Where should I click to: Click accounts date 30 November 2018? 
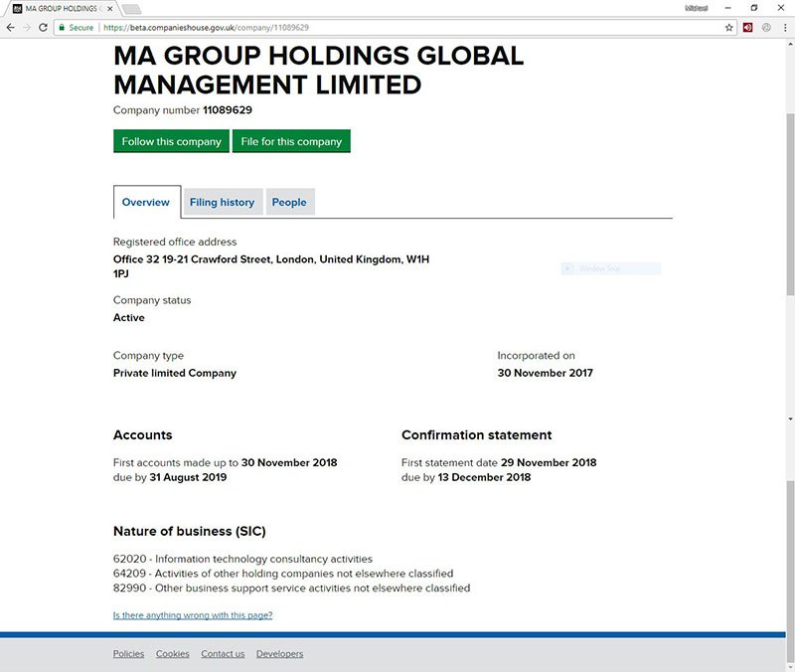coord(289,462)
